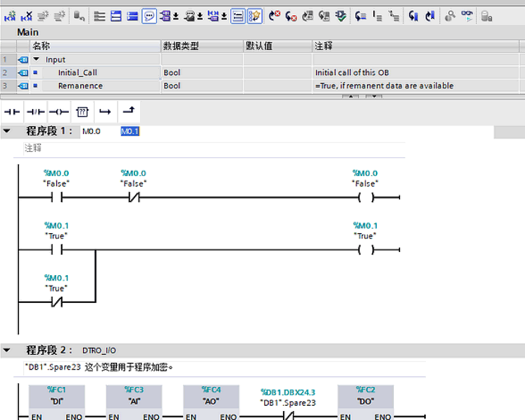525x420 pixels.
Task: Click the 程序段 1 comment field 注释
Action: click(33, 149)
